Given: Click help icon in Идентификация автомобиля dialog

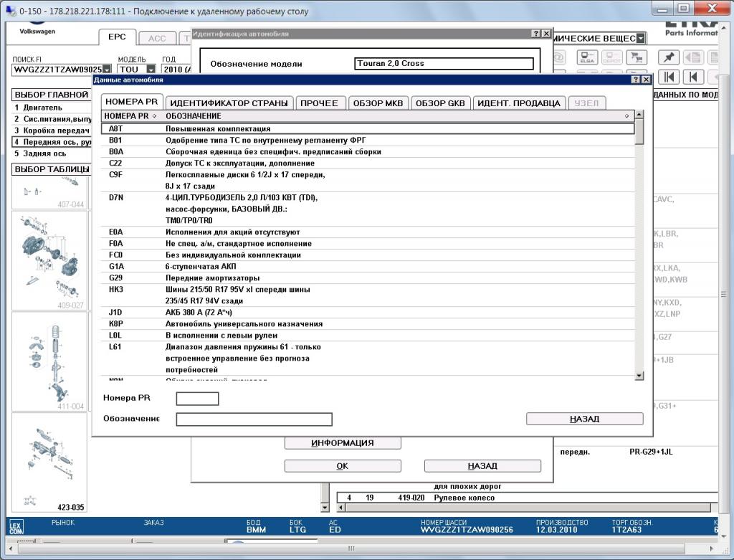Looking at the screenshot, I should (x=536, y=34).
